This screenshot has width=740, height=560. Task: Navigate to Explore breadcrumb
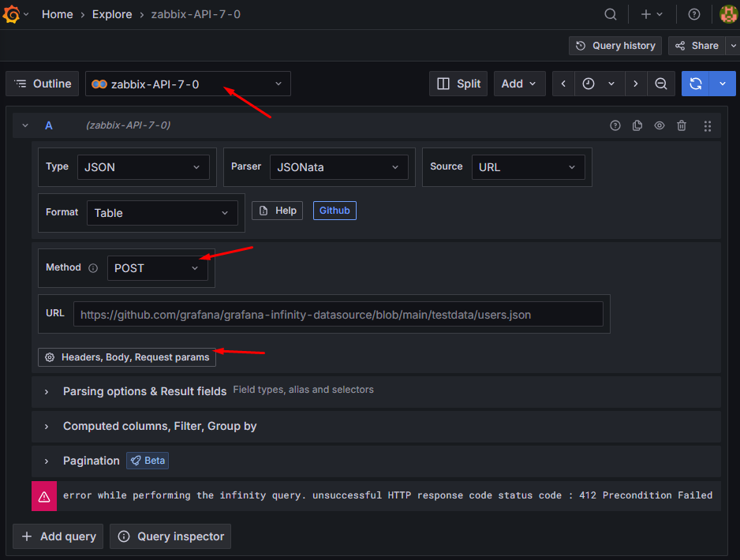112,14
